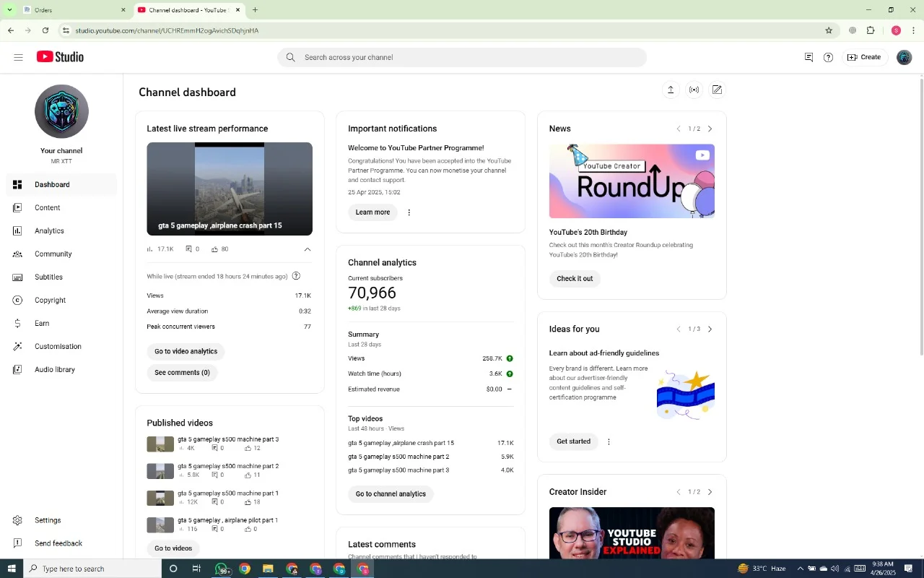The height and width of the screenshot is (578, 924).
Task: Go to next Ideas for you card
Action: 710,329
